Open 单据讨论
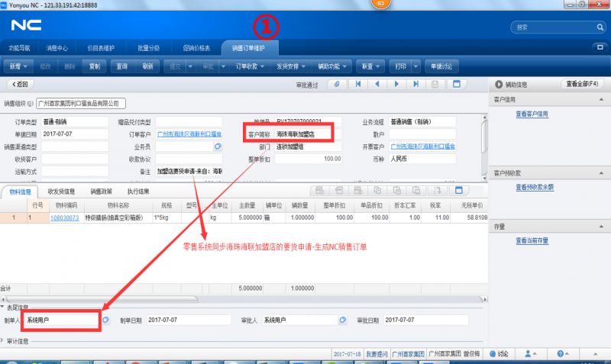This screenshot has width=611, height=364. tap(441, 66)
